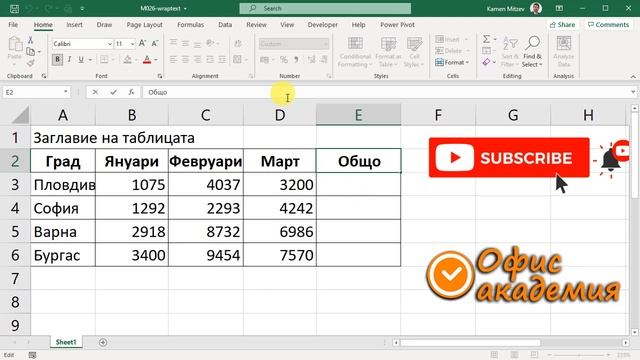This screenshot has width=640, height=360.
Task: Select column F header
Action: point(438,115)
